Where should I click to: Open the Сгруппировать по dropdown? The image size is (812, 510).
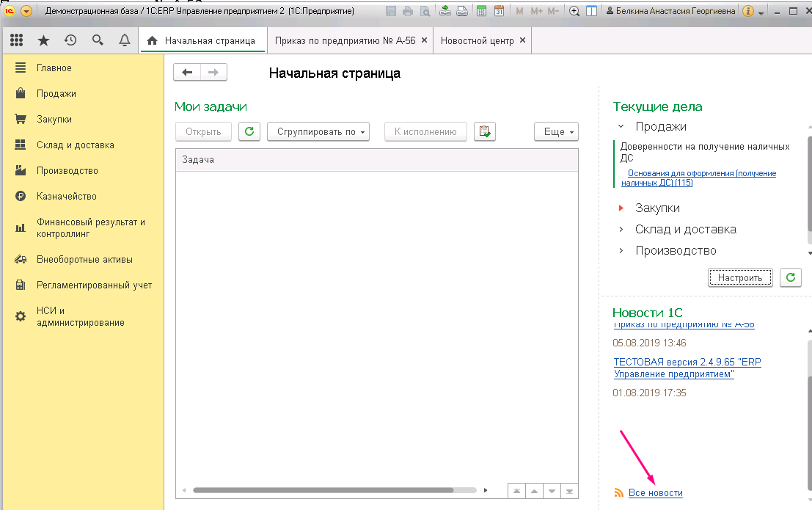pos(318,131)
